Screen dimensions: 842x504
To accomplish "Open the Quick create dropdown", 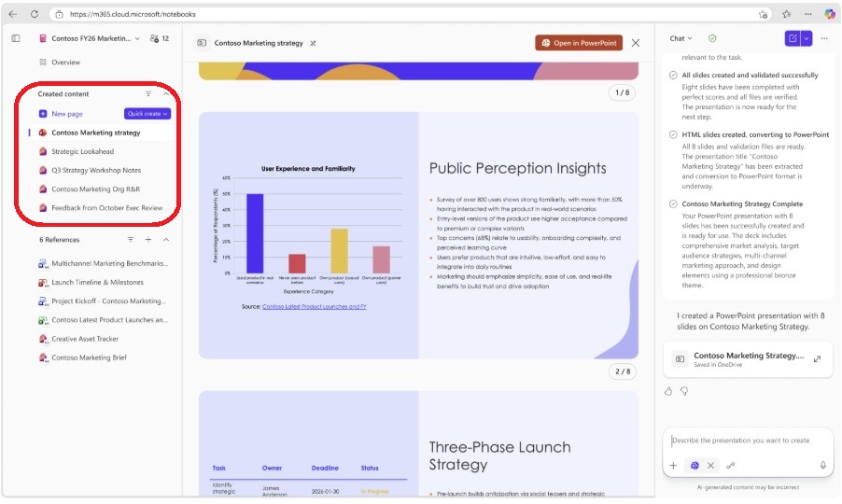I will click(x=147, y=114).
